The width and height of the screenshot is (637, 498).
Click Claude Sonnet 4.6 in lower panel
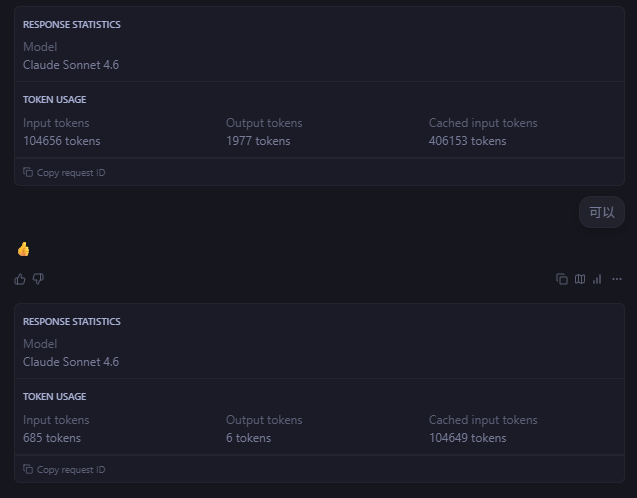(71, 362)
